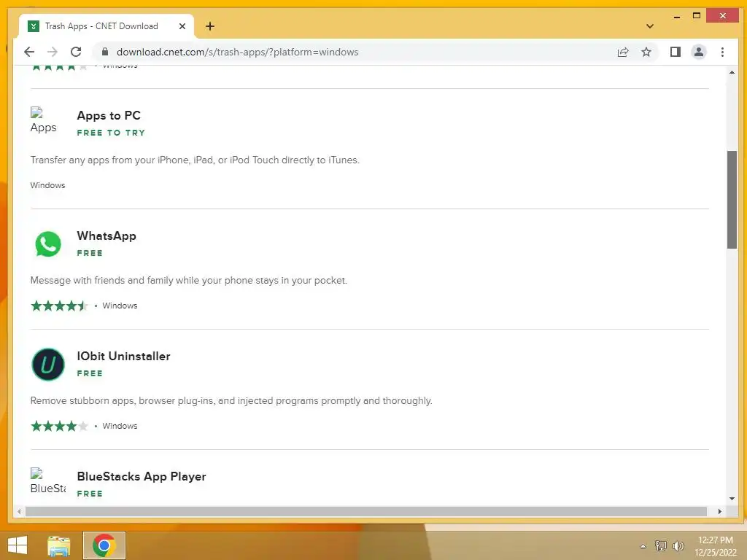Image resolution: width=747 pixels, height=560 pixels.
Task: Share this page icon
Action: click(x=623, y=52)
